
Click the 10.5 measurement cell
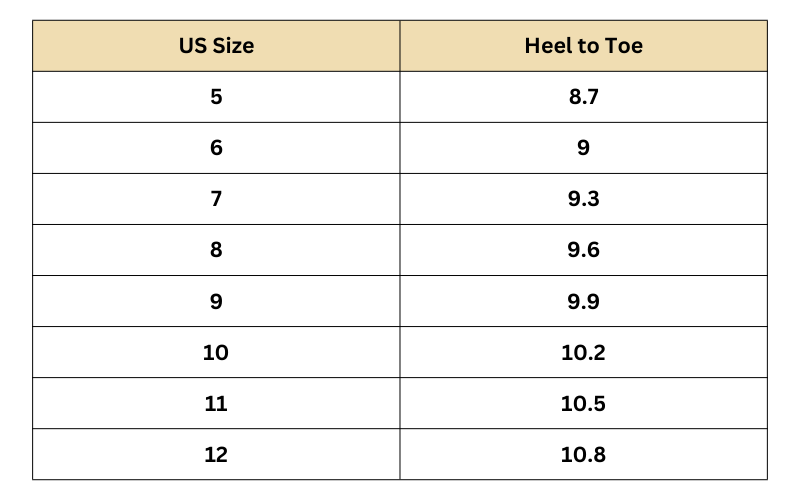coord(583,404)
